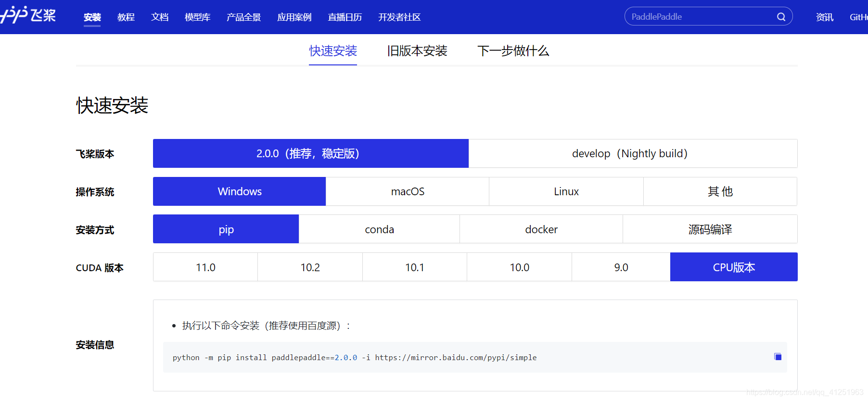
Task: Open the 文档 nav menu item
Action: [x=160, y=17]
